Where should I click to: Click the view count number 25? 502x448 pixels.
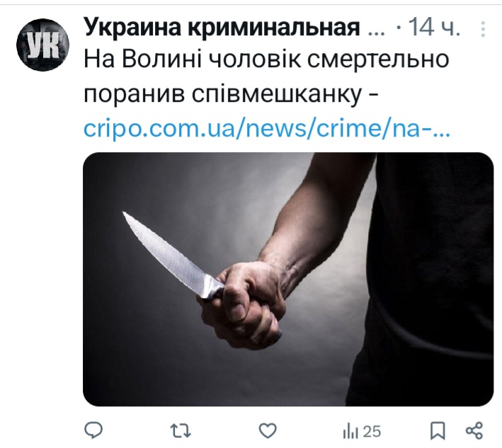372,432
